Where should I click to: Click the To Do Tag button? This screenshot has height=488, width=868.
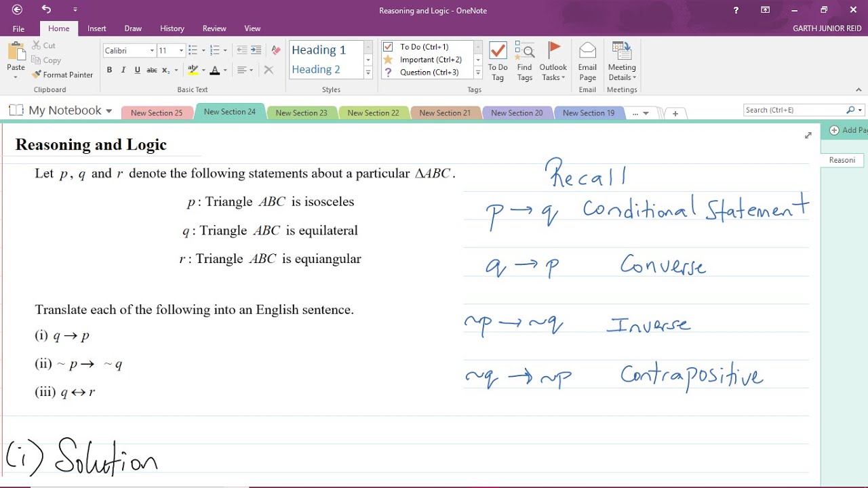point(498,62)
